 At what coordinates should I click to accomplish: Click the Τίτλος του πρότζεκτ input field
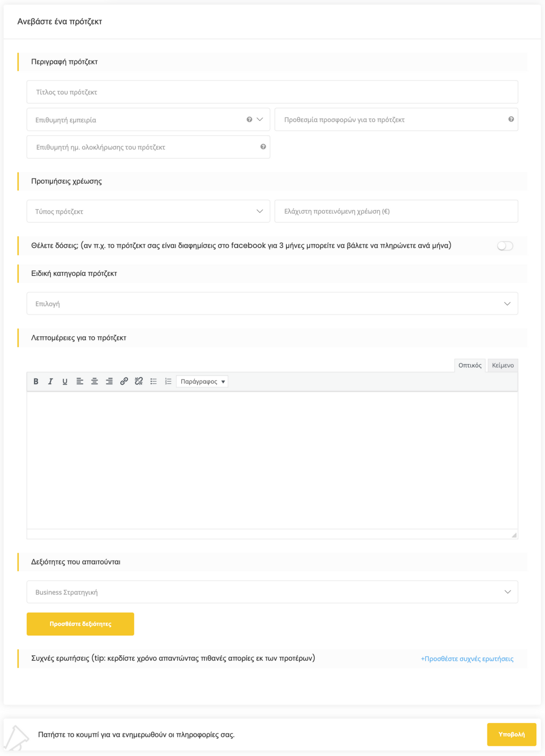point(272,92)
